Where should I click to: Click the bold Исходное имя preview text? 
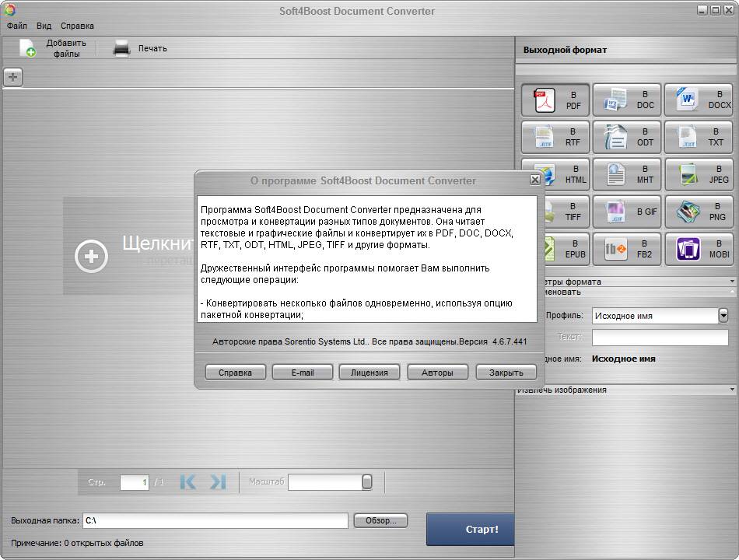click(x=624, y=359)
